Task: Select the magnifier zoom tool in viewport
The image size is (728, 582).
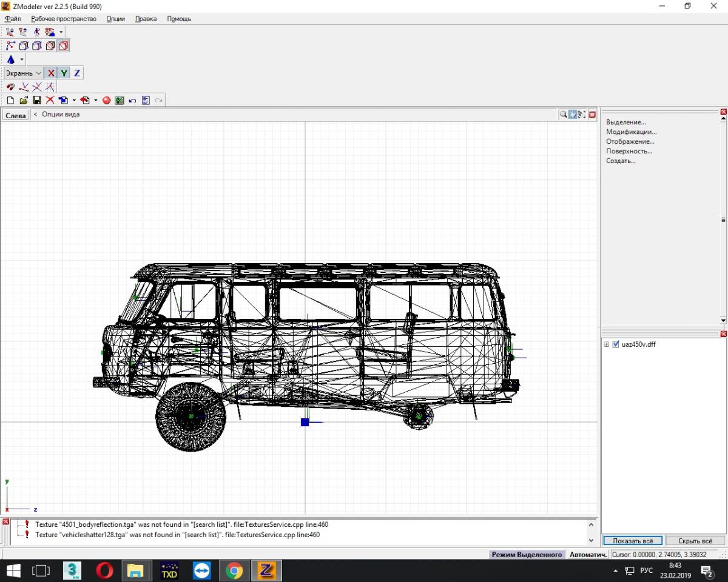Action: (x=564, y=115)
